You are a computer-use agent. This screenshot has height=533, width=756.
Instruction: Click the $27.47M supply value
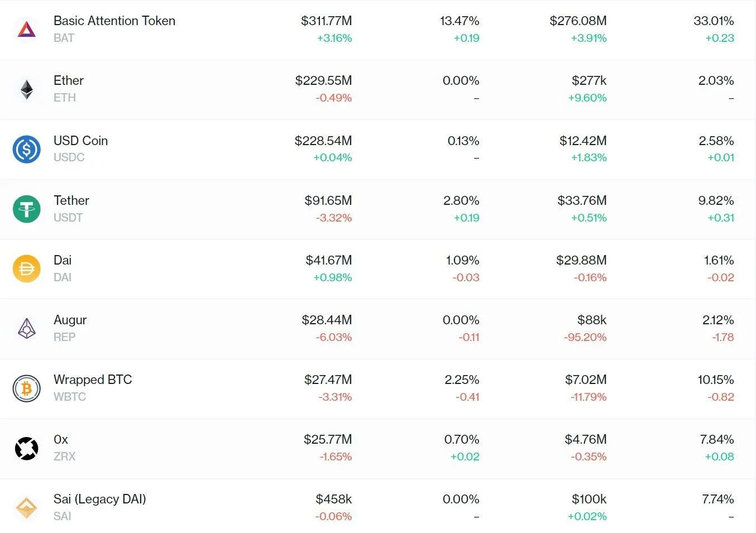point(328,380)
